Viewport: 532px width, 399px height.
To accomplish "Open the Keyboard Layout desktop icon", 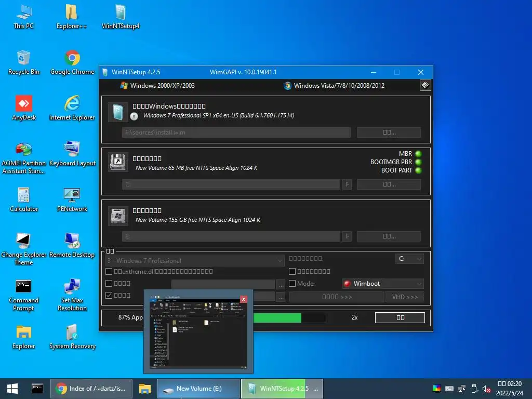I will (x=72, y=154).
